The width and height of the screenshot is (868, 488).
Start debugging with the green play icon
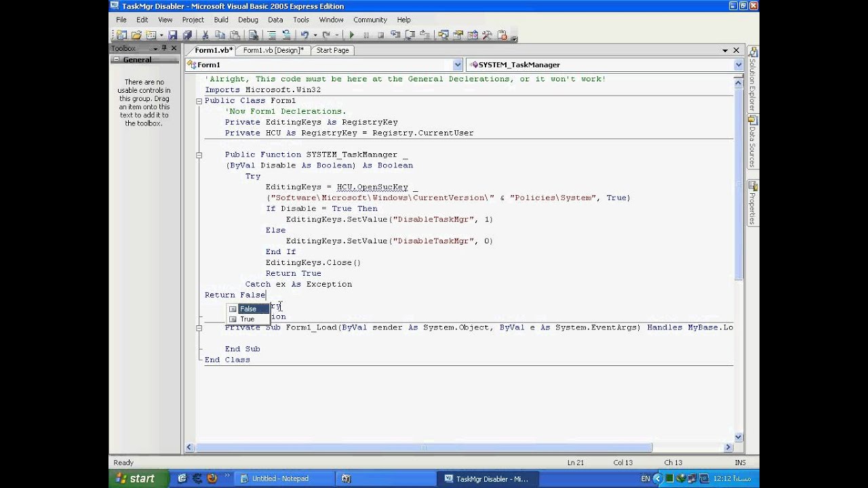pos(351,35)
